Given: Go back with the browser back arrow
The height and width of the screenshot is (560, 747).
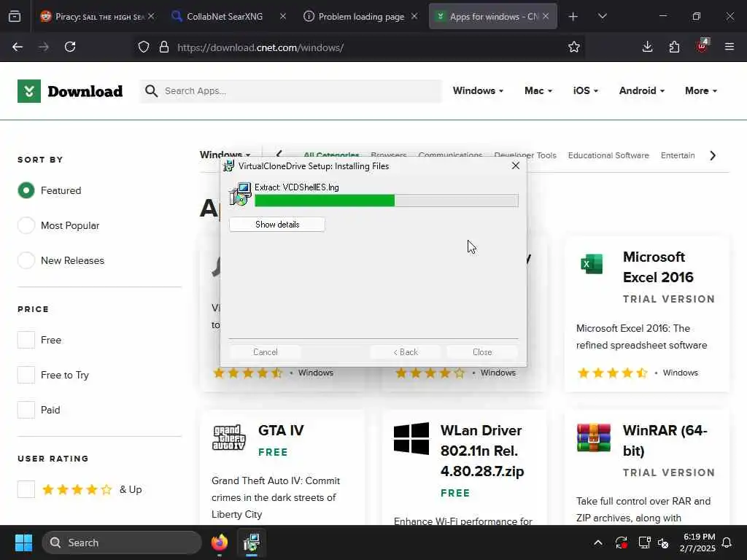Looking at the screenshot, I should click(x=18, y=47).
